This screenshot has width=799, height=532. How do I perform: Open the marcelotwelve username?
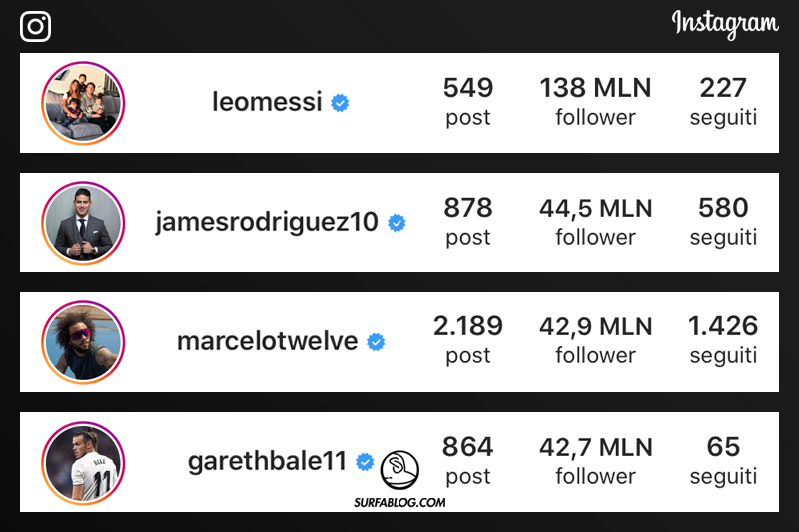[x=267, y=341]
